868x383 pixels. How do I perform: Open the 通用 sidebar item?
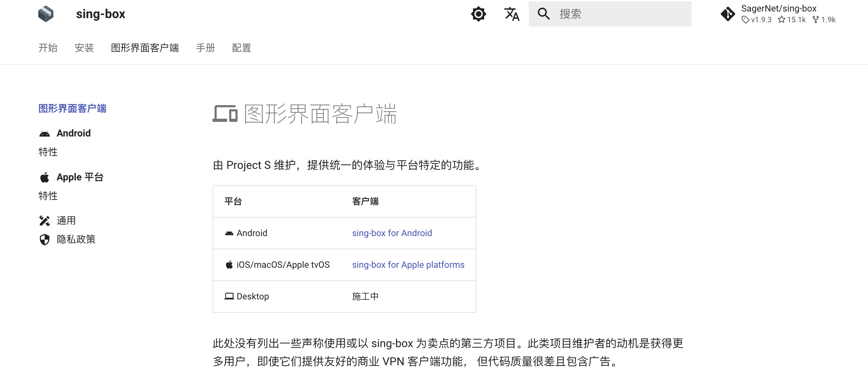click(66, 221)
